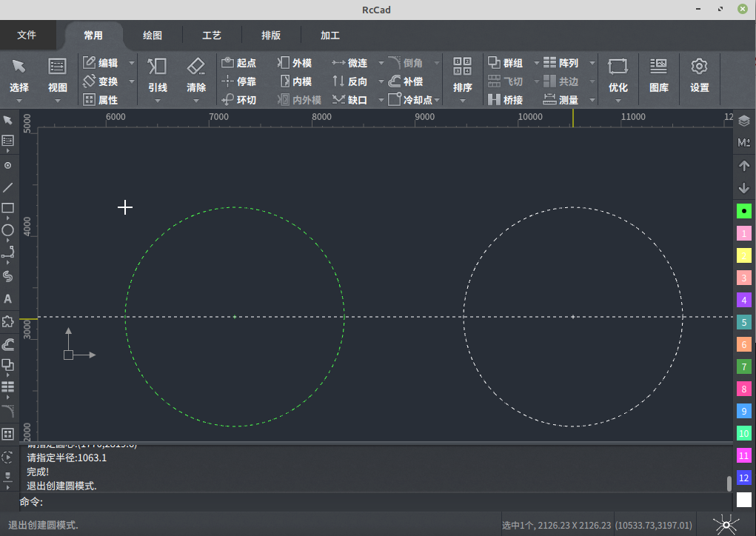Image resolution: width=756 pixels, height=536 pixels.
Task: Toggle the 反向 reverse direction option
Action: pos(347,81)
